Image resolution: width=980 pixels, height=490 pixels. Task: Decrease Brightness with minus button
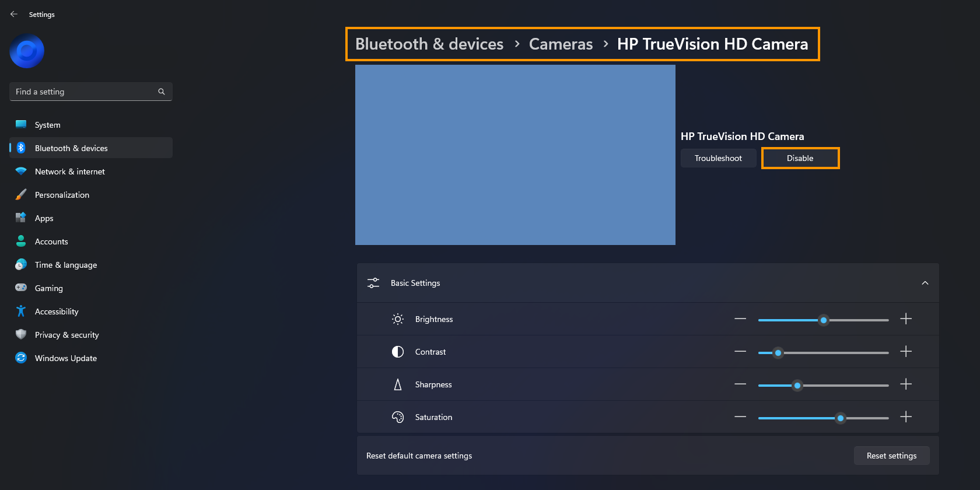point(740,319)
